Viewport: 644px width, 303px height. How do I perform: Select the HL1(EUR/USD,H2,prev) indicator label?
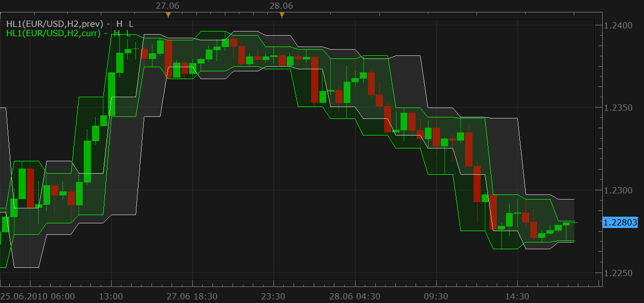[x=70, y=24]
